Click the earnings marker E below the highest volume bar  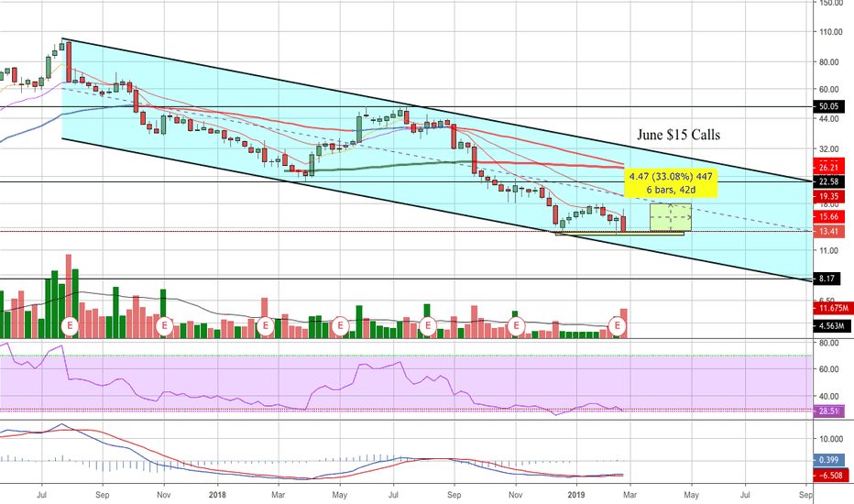pyautogui.click(x=69, y=327)
